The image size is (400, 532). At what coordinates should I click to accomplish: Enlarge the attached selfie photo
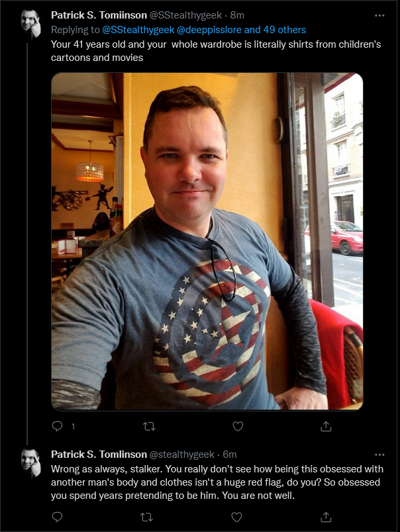(207, 241)
